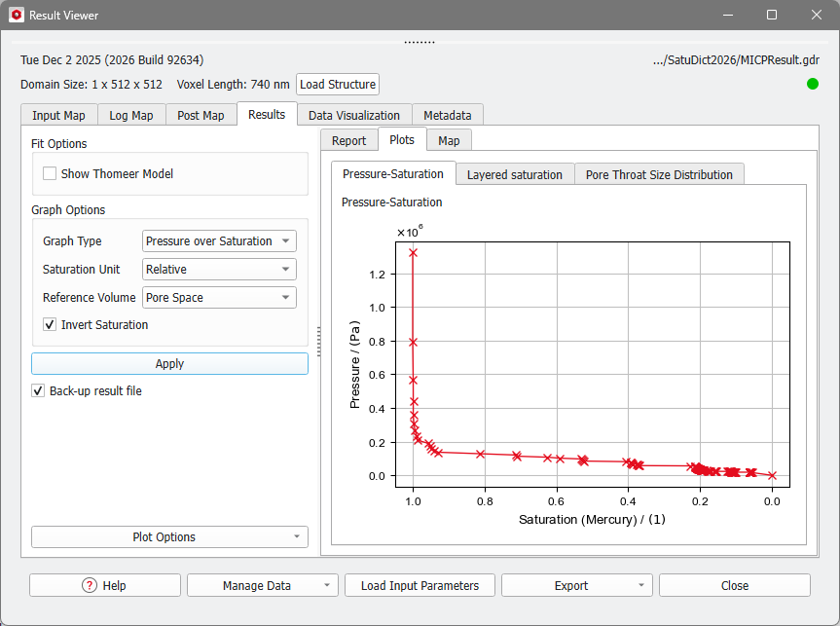The height and width of the screenshot is (626, 840).
Task: Click the Result Viewer app icon in titlebar
Action: (14, 15)
